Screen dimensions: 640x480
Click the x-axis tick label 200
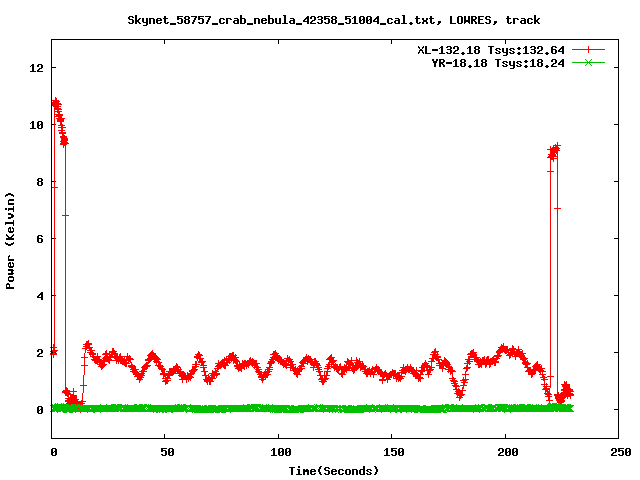click(507, 452)
